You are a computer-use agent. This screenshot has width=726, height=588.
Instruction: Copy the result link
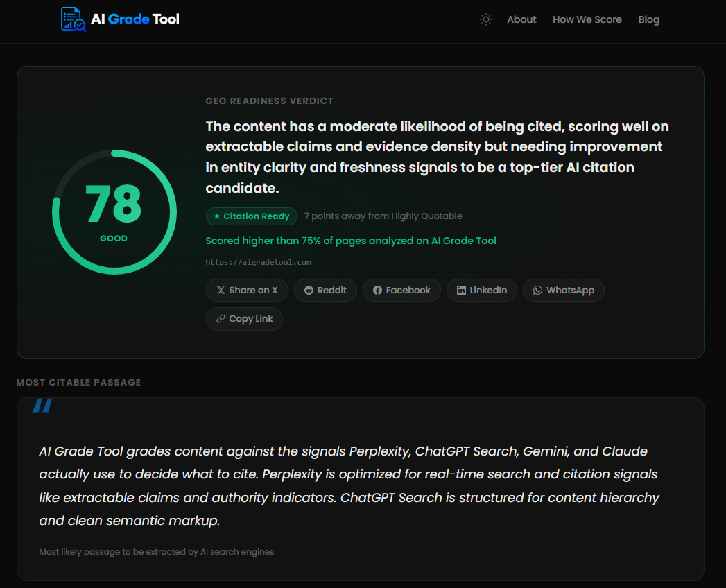(x=244, y=319)
